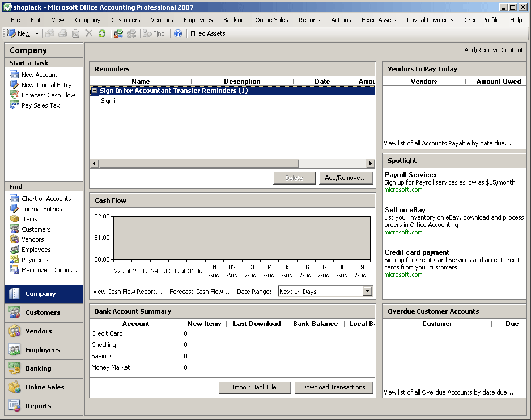This screenshot has height=420, width=531.
Task: Click the Forecast Cash Flow task icon
Action: tap(14, 95)
